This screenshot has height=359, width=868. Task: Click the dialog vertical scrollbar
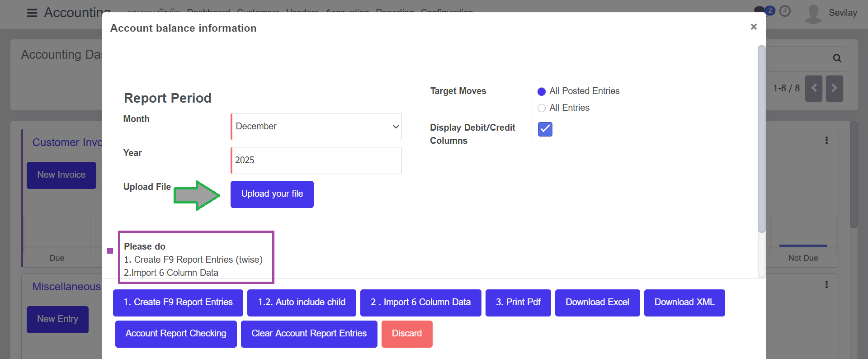[761, 140]
